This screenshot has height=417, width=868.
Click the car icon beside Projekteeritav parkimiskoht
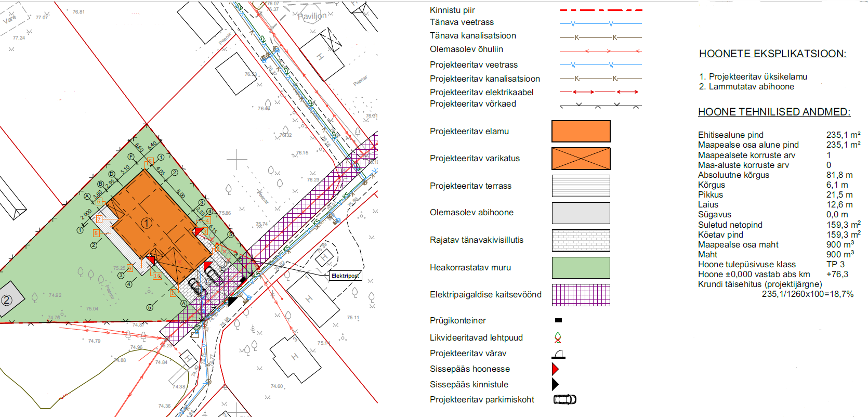coord(564,399)
